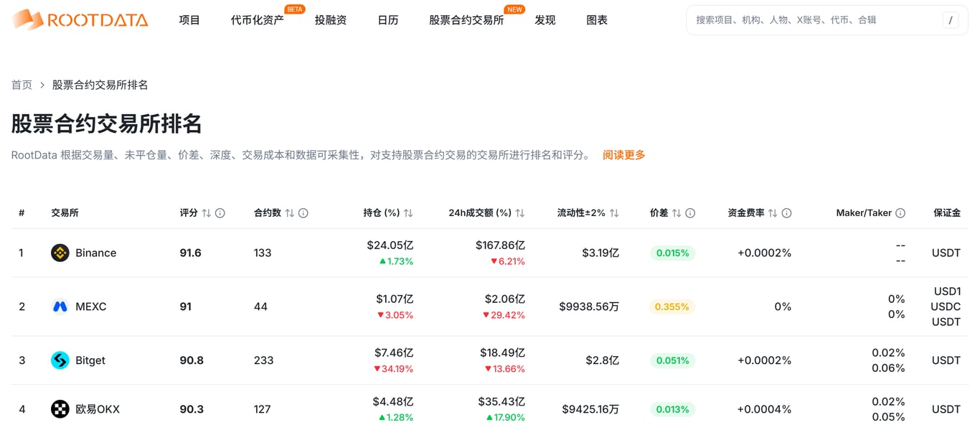Open 欧易OKX exchange name link
Image resolution: width=980 pixels, height=430 pixels.
pyautogui.click(x=98, y=409)
